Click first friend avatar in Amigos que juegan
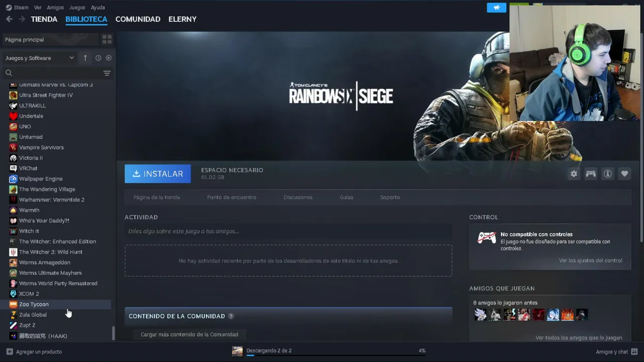 click(480, 315)
